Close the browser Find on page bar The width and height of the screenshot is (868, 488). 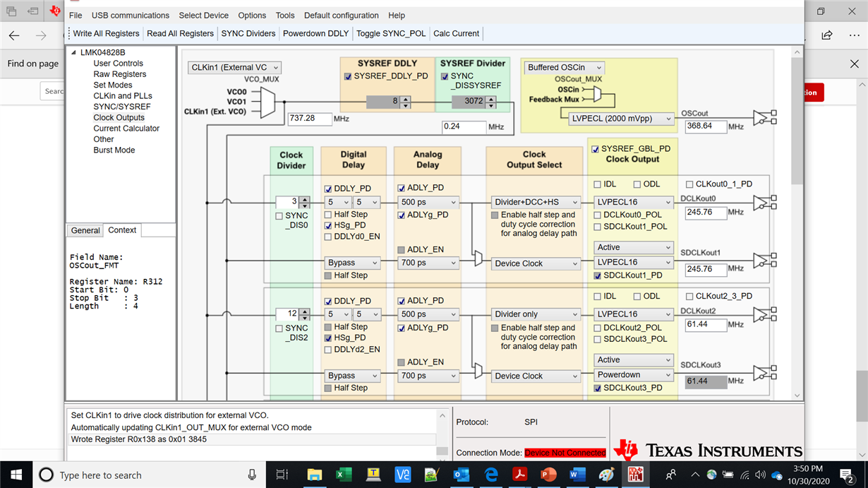pyautogui.click(x=855, y=64)
